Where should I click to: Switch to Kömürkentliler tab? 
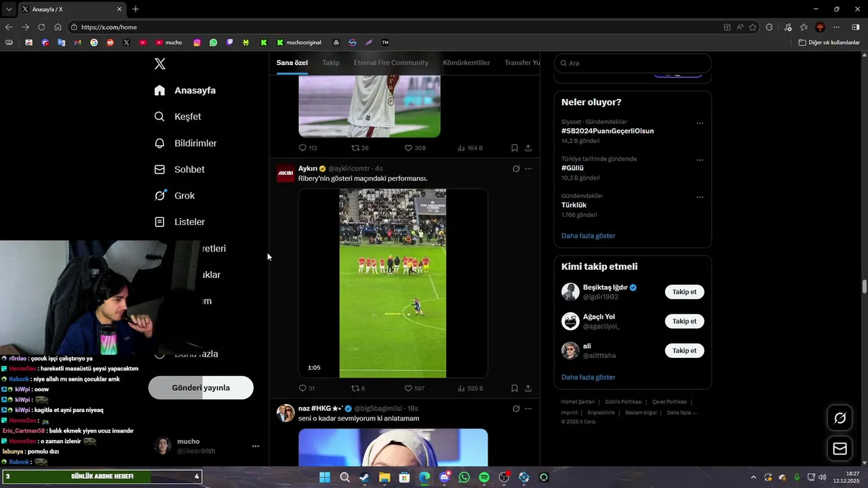467,62
